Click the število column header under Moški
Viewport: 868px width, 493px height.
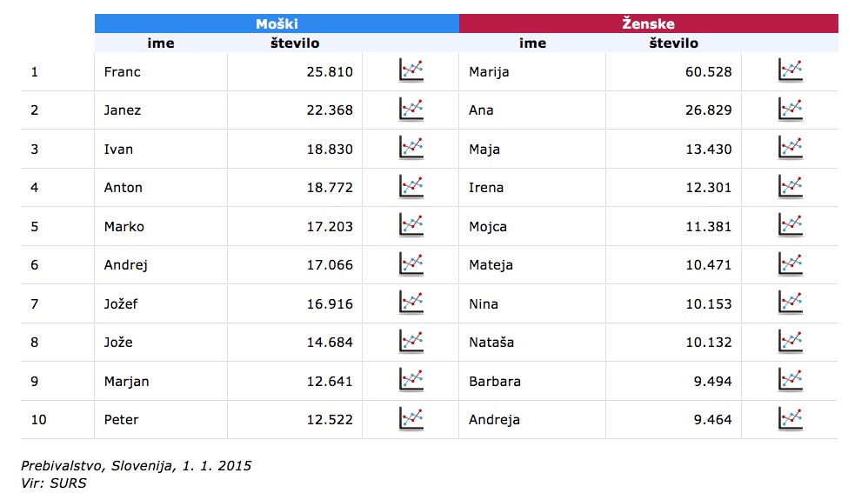[295, 43]
